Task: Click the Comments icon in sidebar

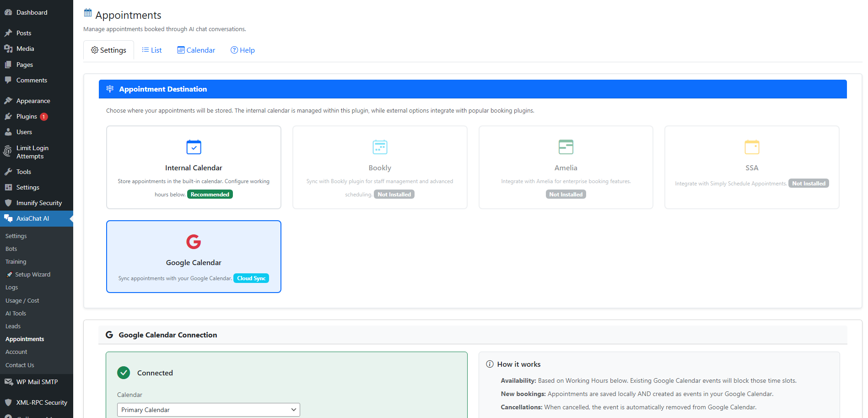Action: click(9, 80)
